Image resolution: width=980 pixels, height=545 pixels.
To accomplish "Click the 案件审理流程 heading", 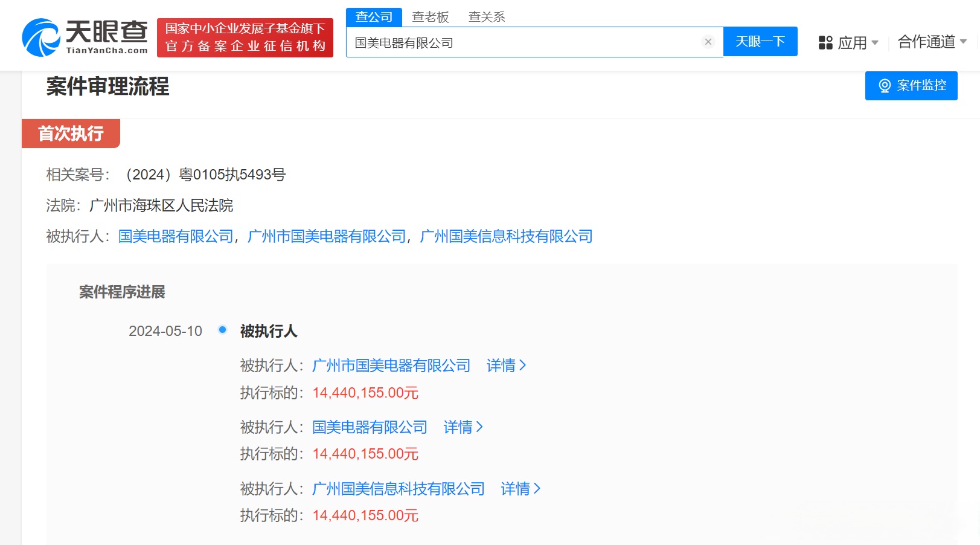I will tap(107, 86).
